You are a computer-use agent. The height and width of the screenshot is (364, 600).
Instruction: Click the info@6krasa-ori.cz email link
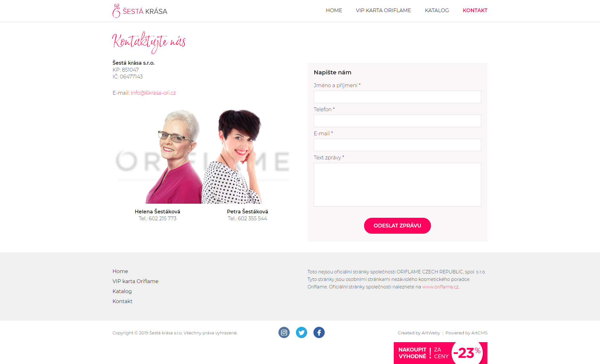coord(153,93)
